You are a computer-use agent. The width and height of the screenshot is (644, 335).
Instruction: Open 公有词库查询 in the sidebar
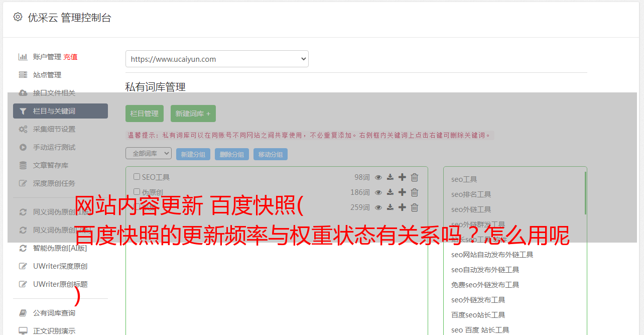(54, 313)
